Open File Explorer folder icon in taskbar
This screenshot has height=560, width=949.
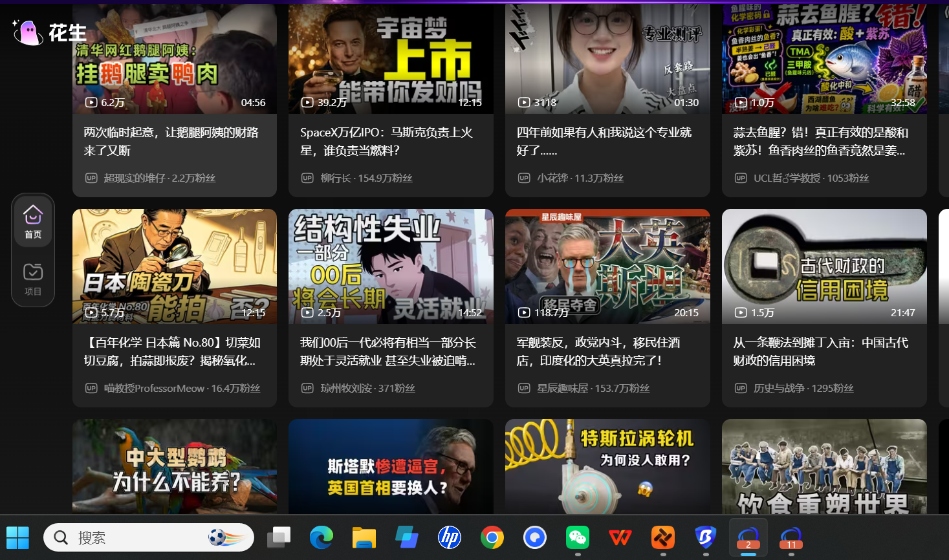pyautogui.click(x=364, y=537)
